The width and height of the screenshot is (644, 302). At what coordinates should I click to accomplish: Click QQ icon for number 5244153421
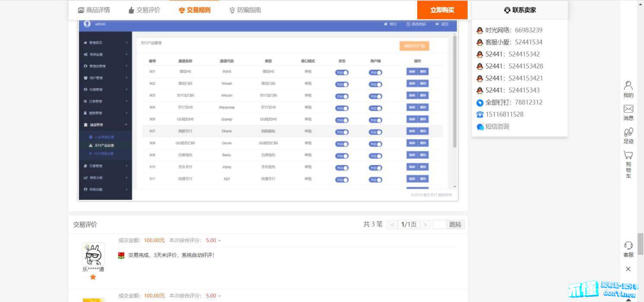pos(479,79)
